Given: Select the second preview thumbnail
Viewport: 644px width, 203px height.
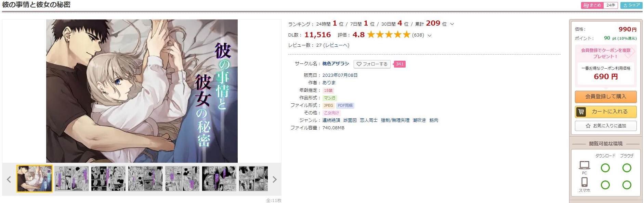Looking at the screenshot, I should (71, 179).
